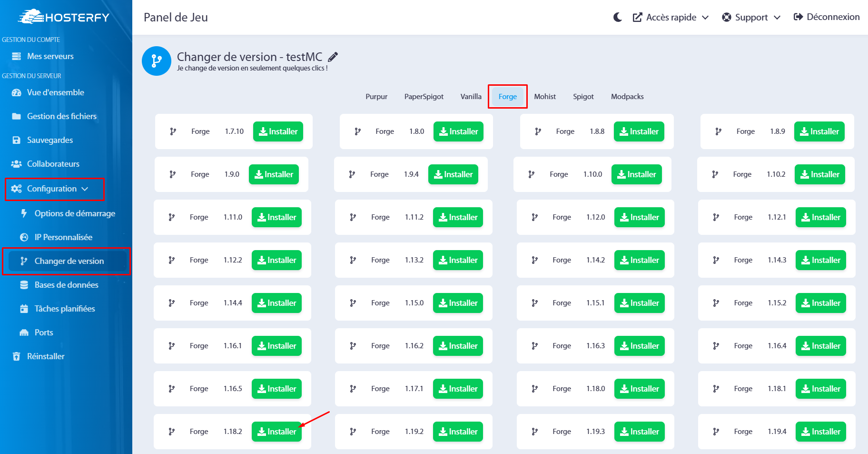Install Forge 1.14.4
Viewport: 868px width, 454px height.
[x=276, y=303]
